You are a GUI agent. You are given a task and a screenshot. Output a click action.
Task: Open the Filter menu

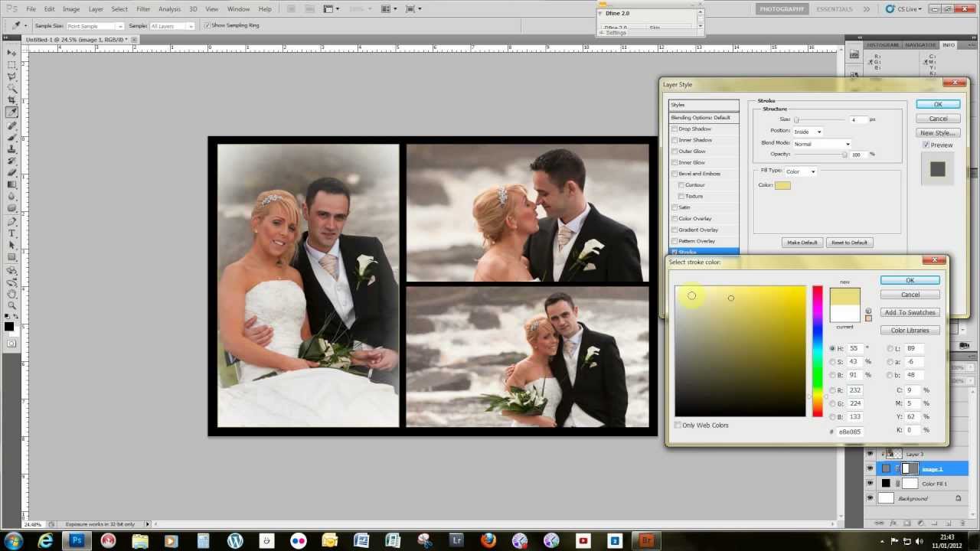pyautogui.click(x=143, y=9)
